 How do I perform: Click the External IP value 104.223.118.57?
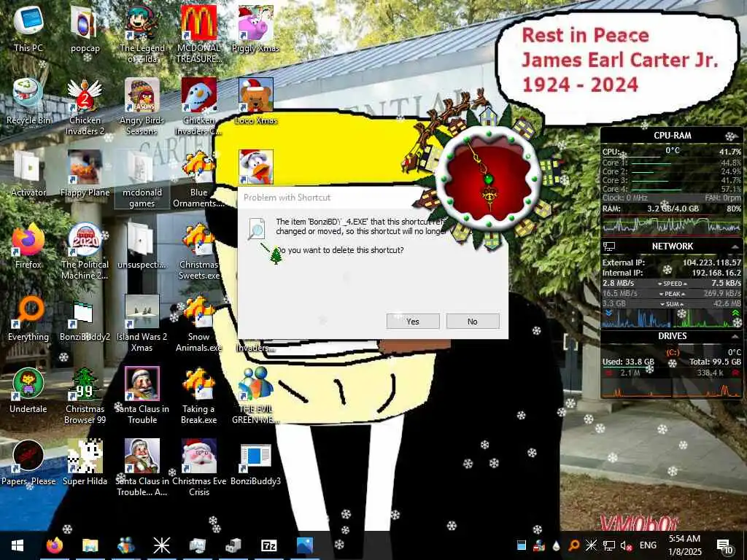pyautogui.click(x=712, y=262)
